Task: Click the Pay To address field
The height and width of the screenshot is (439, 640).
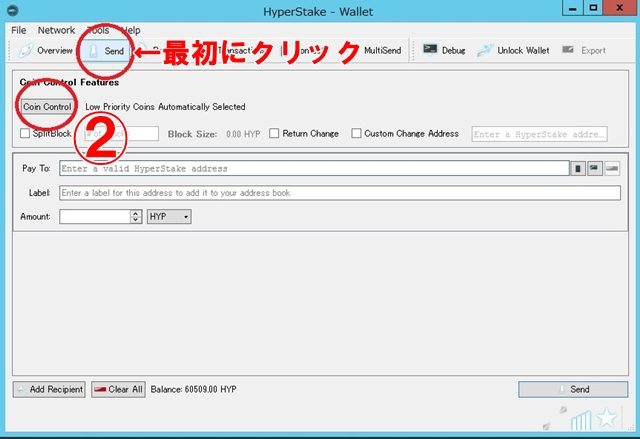Action: click(314, 168)
